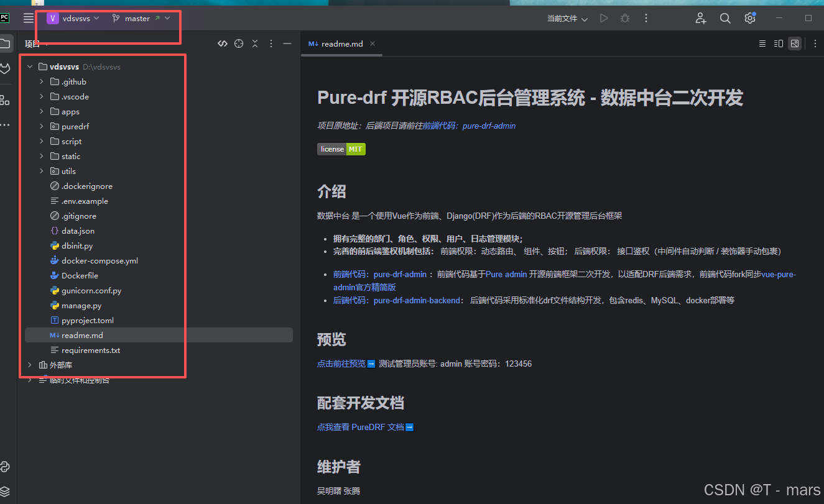Click the Run play icon
The height and width of the screenshot is (504, 824).
click(x=604, y=19)
